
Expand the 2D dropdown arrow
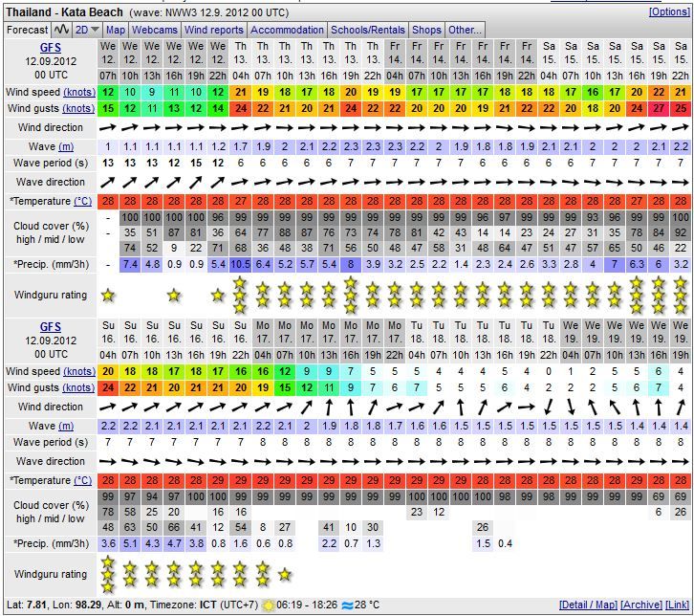point(95,30)
